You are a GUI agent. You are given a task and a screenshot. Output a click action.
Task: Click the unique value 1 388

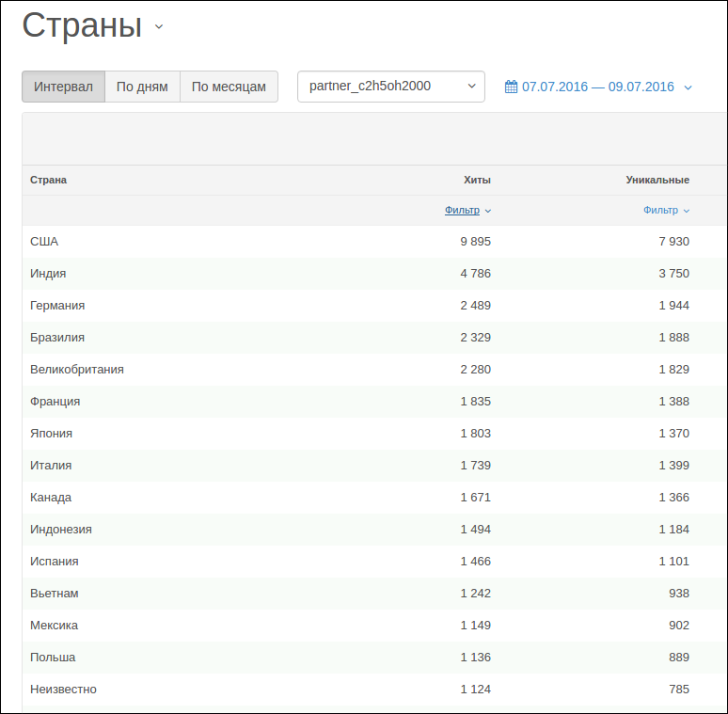pos(673,402)
